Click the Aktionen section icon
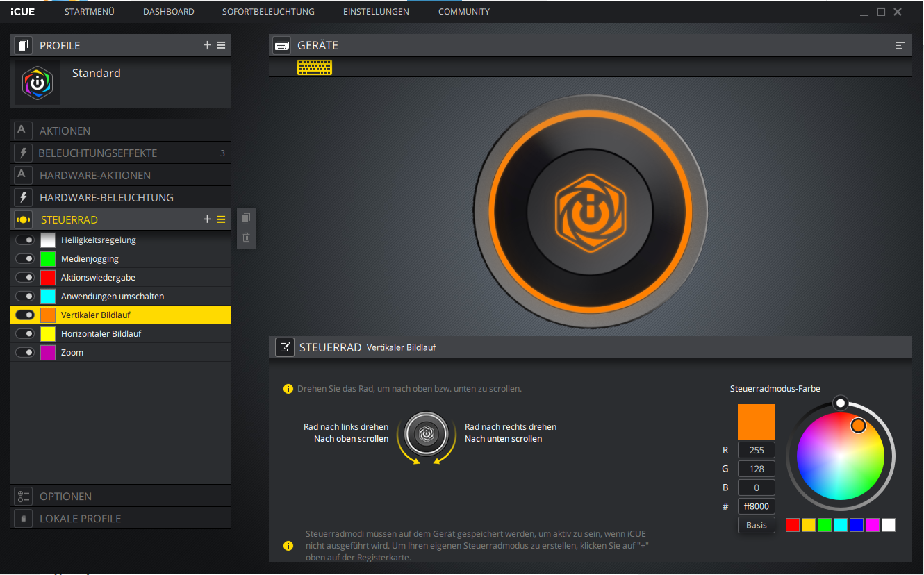 click(x=22, y=131)
